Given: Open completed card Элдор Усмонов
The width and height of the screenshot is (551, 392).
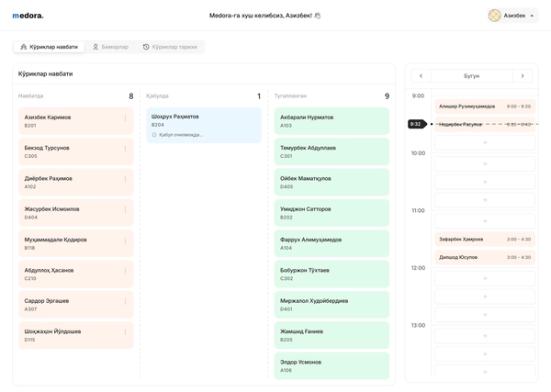Looking at the screenshot, I should coord(332,365).
